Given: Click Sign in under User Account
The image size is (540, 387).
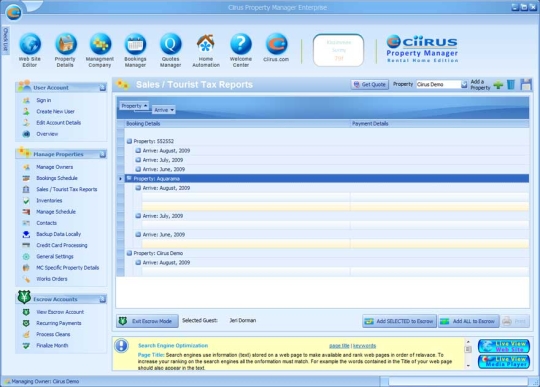Looking at the screenshot, I should pos(44,100).
